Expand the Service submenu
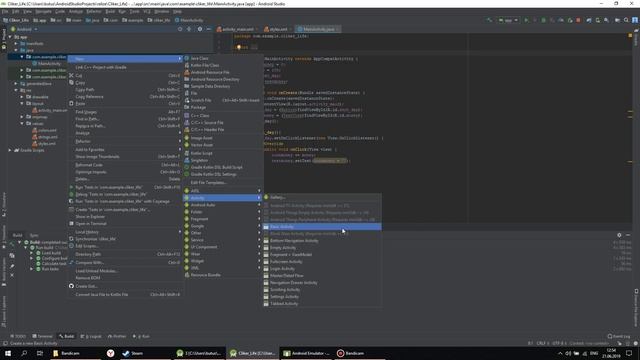The height and width of the screenshot is (360, 640). pyautogui.click(x=223, y=240)
